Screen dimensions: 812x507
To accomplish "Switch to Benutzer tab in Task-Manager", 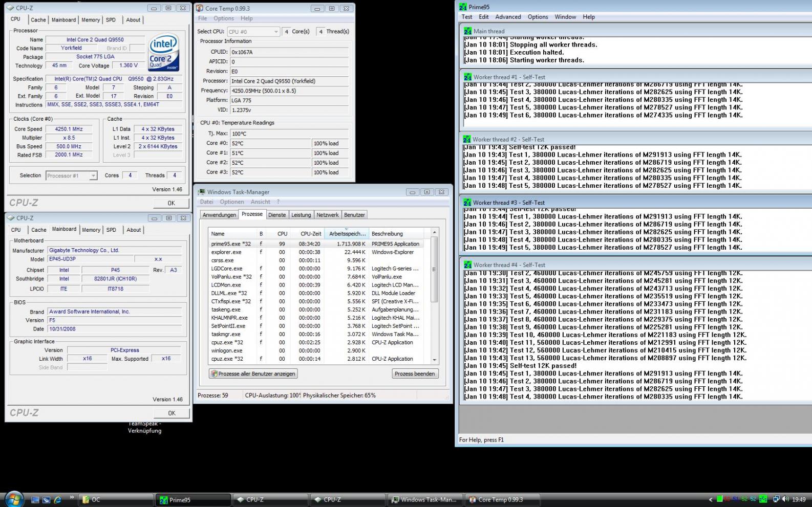I will [354, 215].
